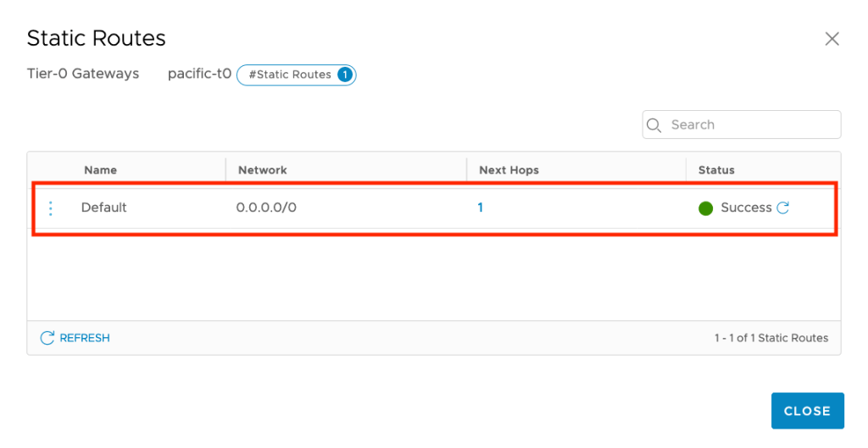Open the three-dot actions menu for Default route
Image resolution: width=868 pixels, height=448 pixels.
tap(51, 208)
